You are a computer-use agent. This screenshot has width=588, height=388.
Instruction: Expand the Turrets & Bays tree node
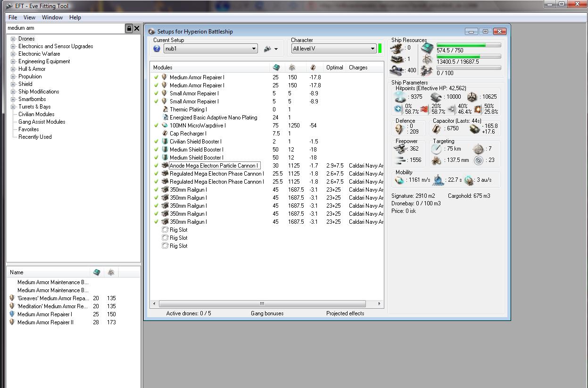coord(13,107)
